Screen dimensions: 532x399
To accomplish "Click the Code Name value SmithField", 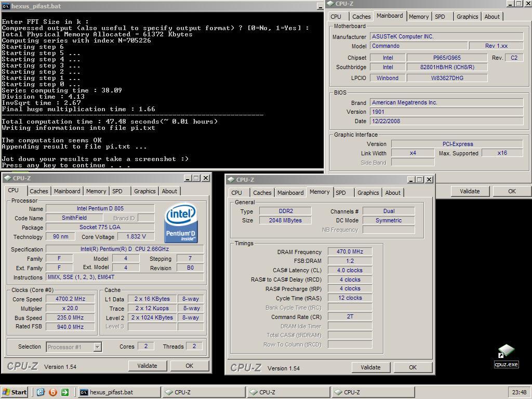I will 74,218.
